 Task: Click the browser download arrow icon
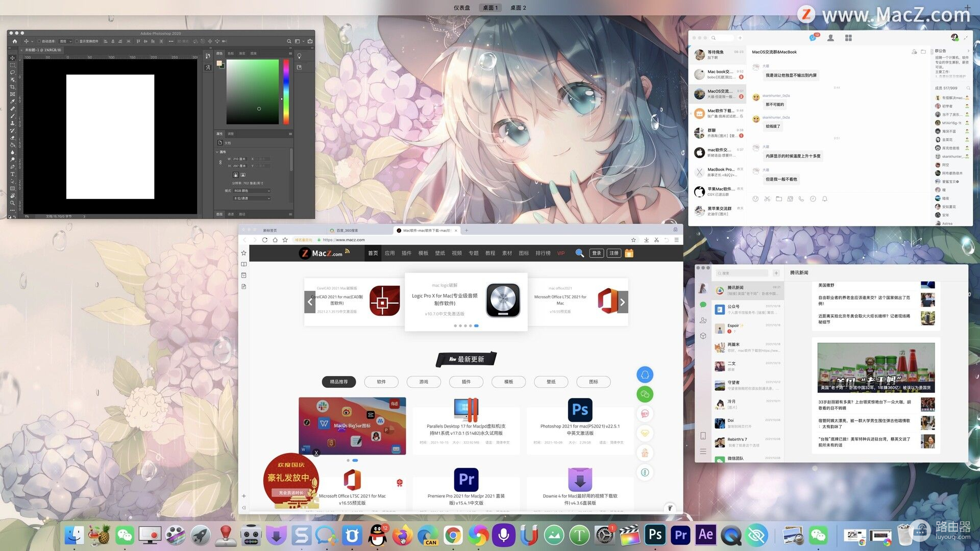click(646, 240)
